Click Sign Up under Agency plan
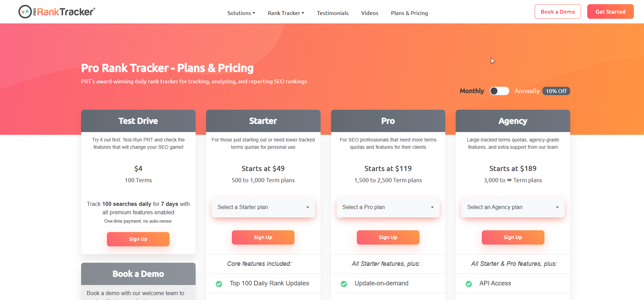644x300 pixels. (513, 237)
